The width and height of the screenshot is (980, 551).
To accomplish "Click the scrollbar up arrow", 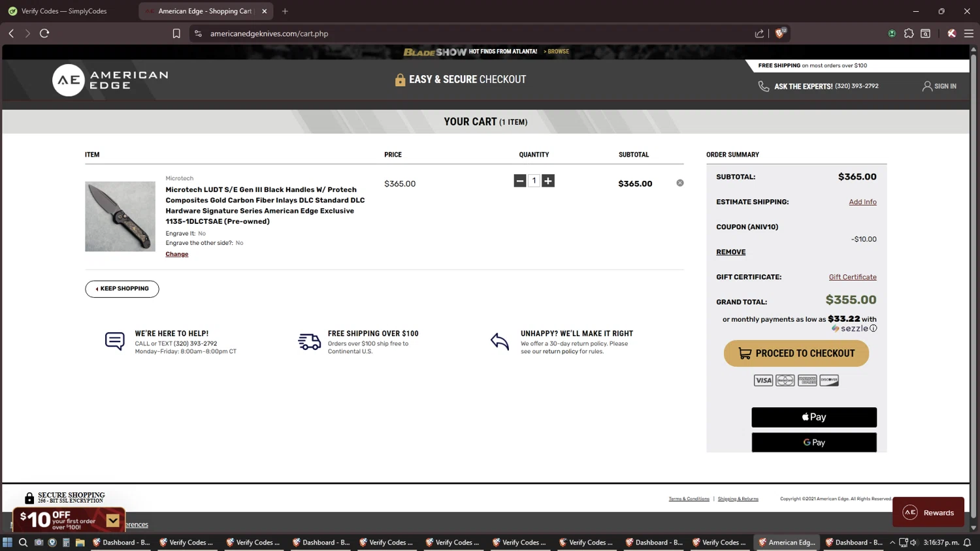I will click(x=973, y=49).
